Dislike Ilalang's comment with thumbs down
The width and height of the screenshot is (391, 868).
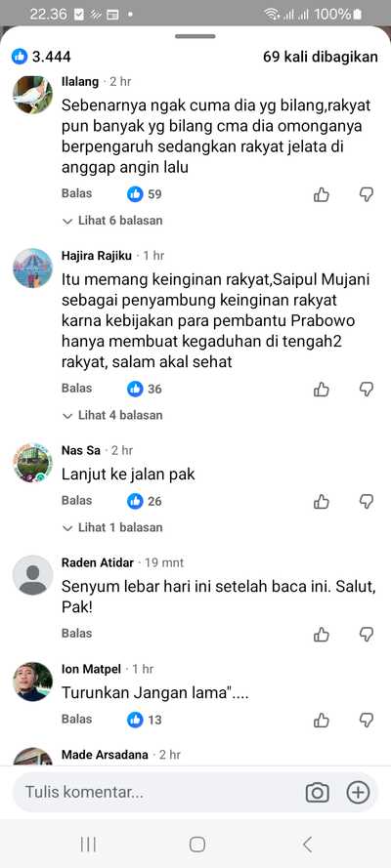tap(367, 194)
